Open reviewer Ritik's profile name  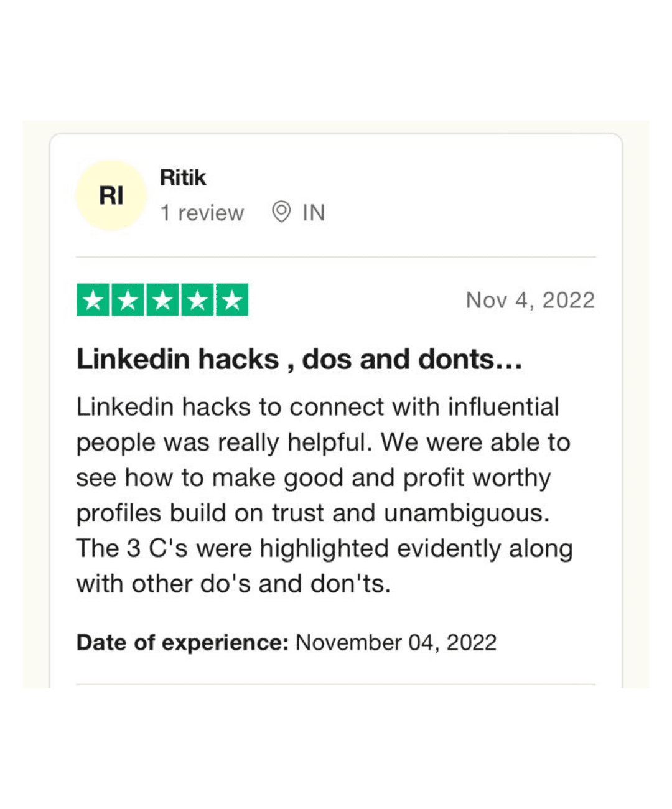[x=183, y=177]
